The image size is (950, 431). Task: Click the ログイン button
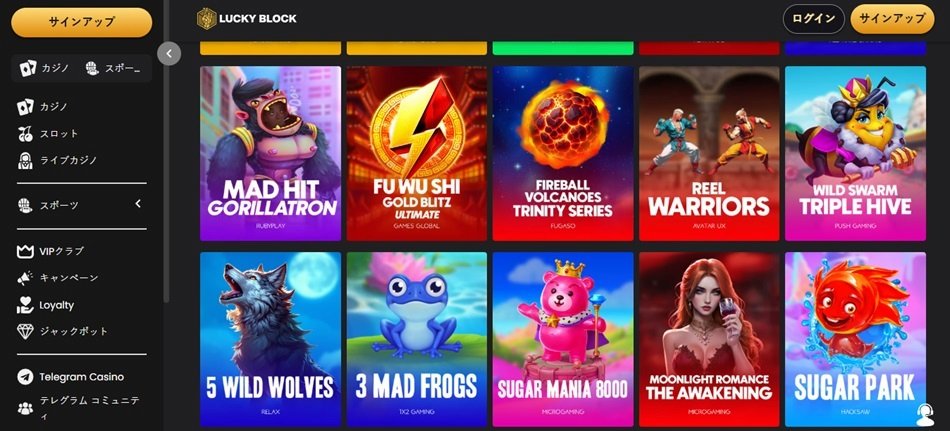pyautogui.click(x=813, y=19)
